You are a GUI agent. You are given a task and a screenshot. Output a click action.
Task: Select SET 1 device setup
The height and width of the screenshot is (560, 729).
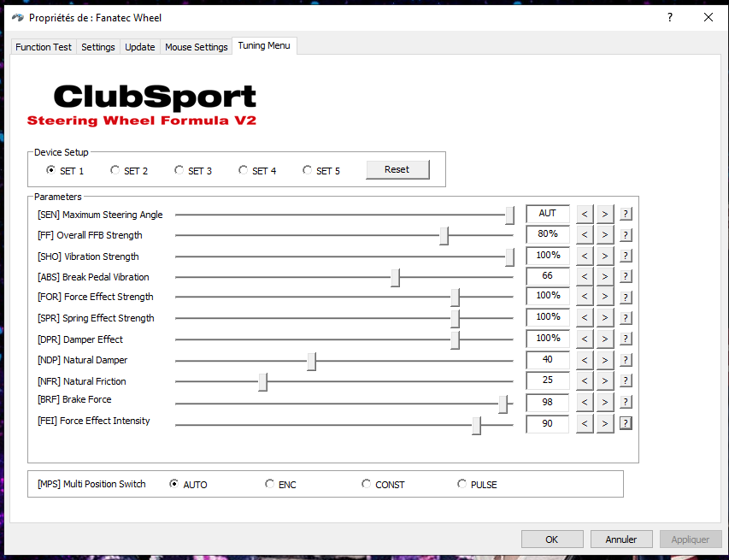65,171
